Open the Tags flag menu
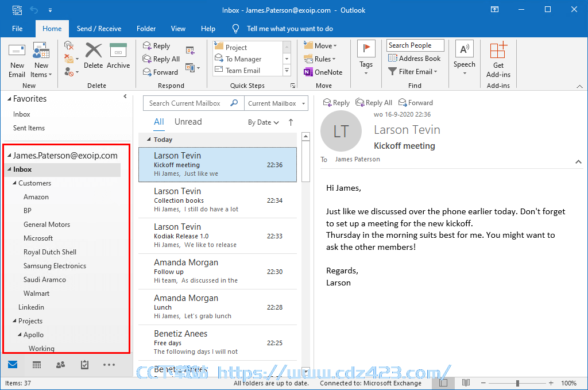 coord(366,58)
